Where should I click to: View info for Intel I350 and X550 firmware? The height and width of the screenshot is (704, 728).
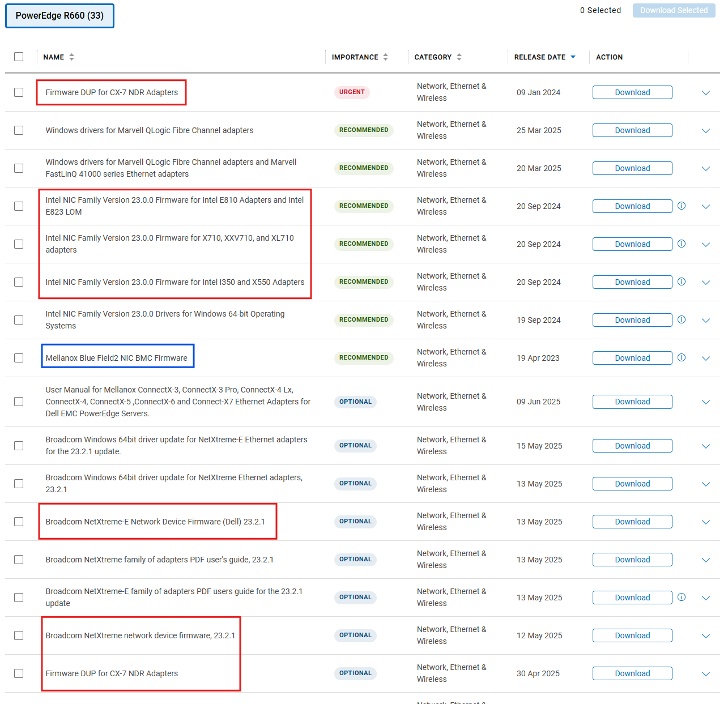[x=682, y=281]
